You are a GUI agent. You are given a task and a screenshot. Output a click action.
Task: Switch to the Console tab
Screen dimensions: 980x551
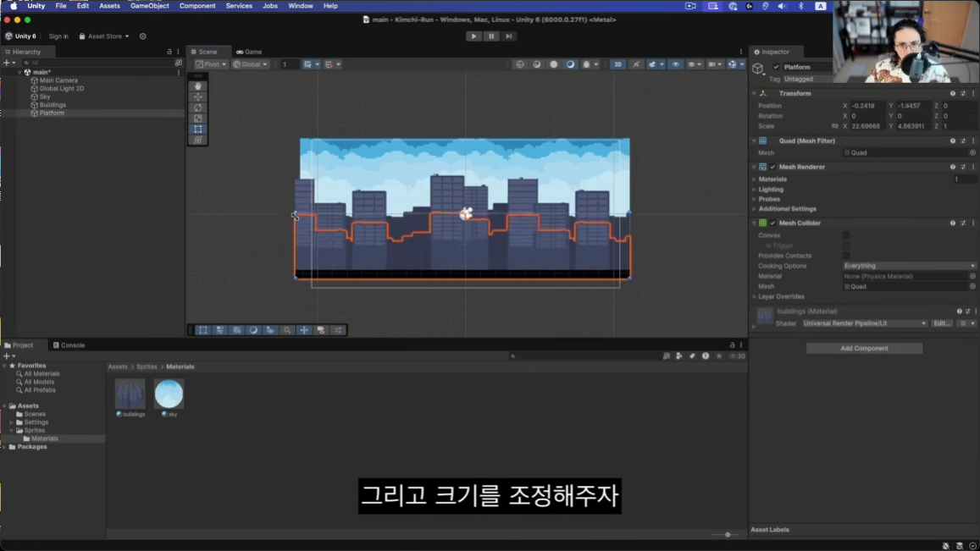(x=69, y=344)
